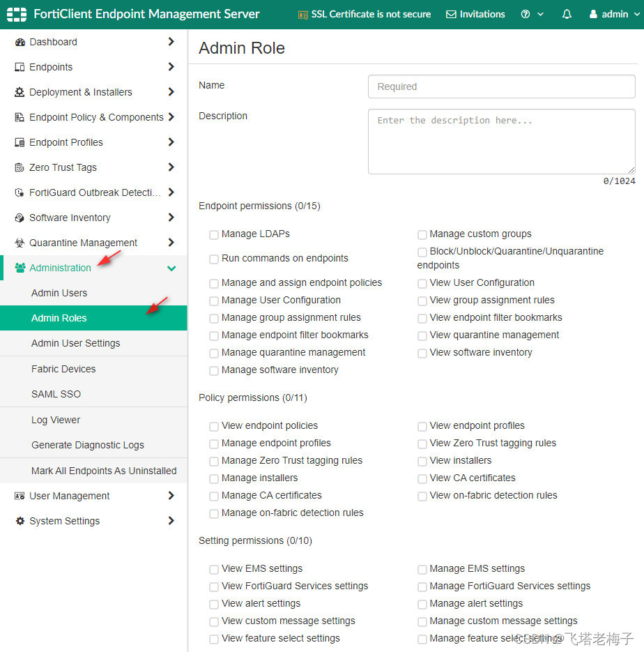Open the notifications bell icon
644x652 pixels.
[567, 14]
